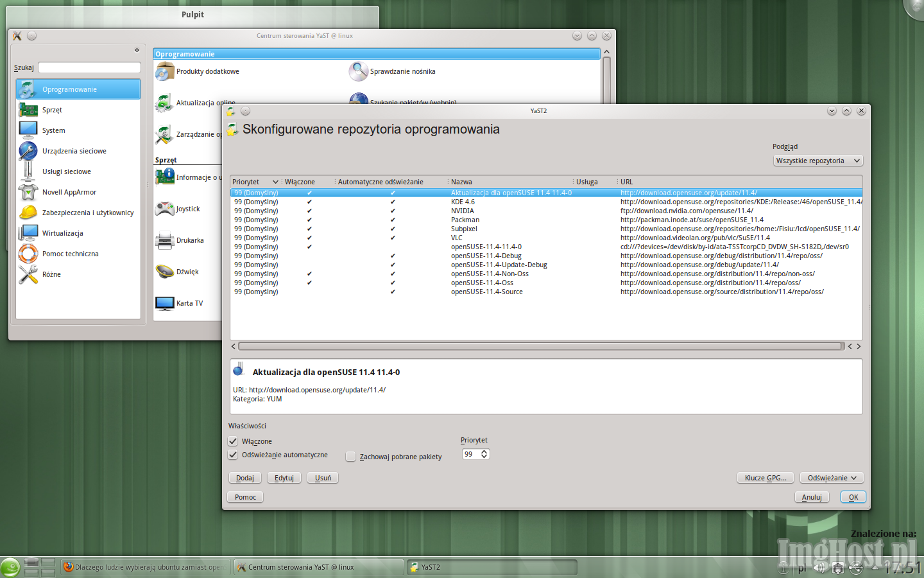Select the openSUSE-11.4-Non-Oss repository row
The height and width of the screenshot is (578, 924).
point(546,274)
